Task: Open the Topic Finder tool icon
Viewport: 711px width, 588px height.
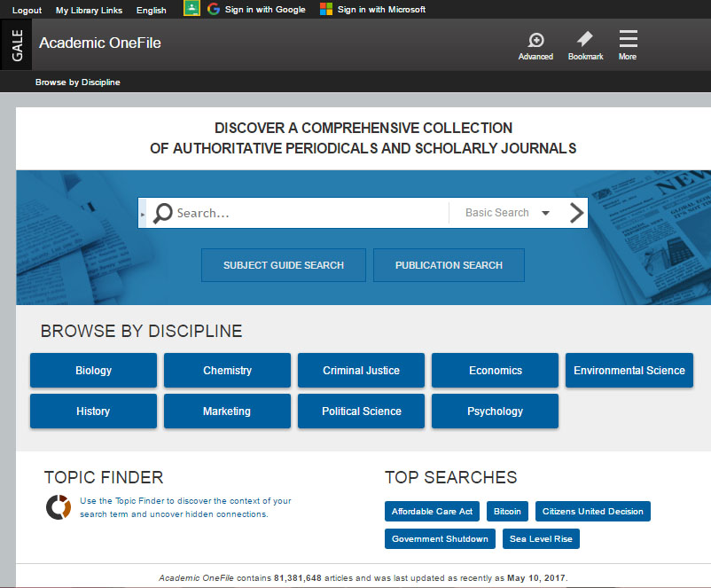Action: point(58,507)
